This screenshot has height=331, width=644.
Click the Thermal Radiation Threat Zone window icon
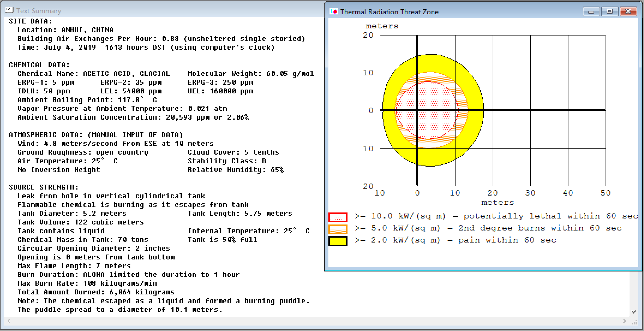point(333,11)
